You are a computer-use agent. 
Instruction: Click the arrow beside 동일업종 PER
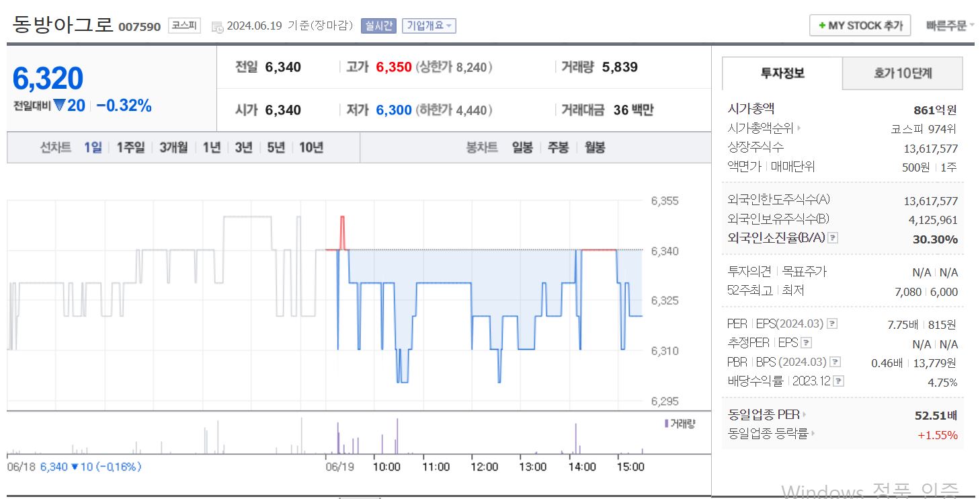(x=805, y=415)
